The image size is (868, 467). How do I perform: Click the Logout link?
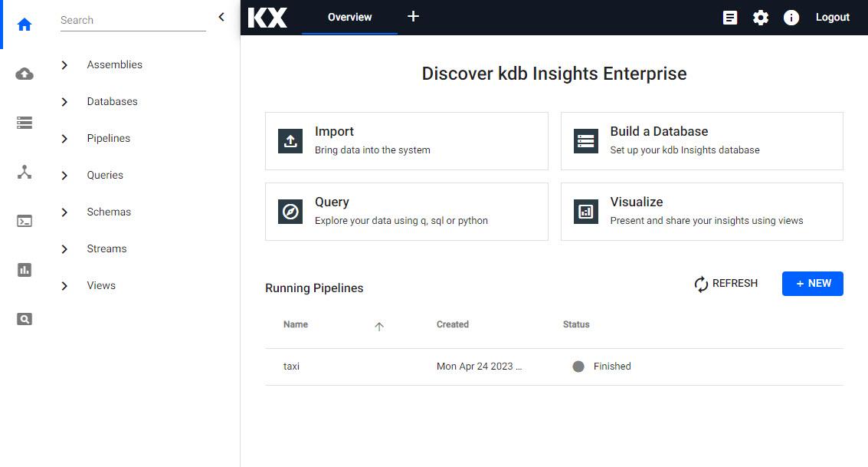point(833,17)
